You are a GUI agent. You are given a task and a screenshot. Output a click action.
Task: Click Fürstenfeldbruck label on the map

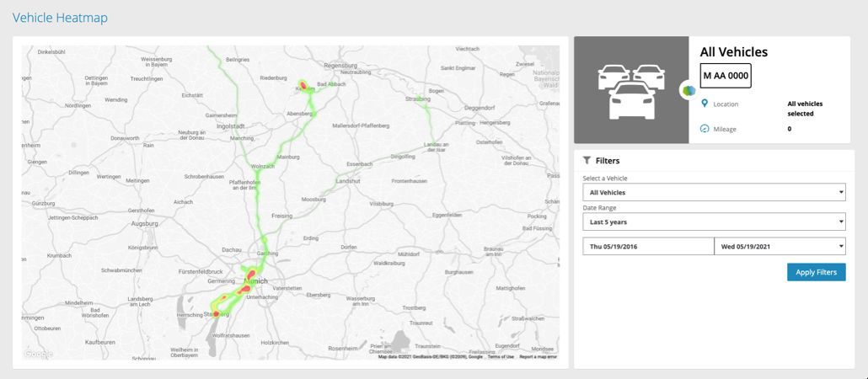201,272
